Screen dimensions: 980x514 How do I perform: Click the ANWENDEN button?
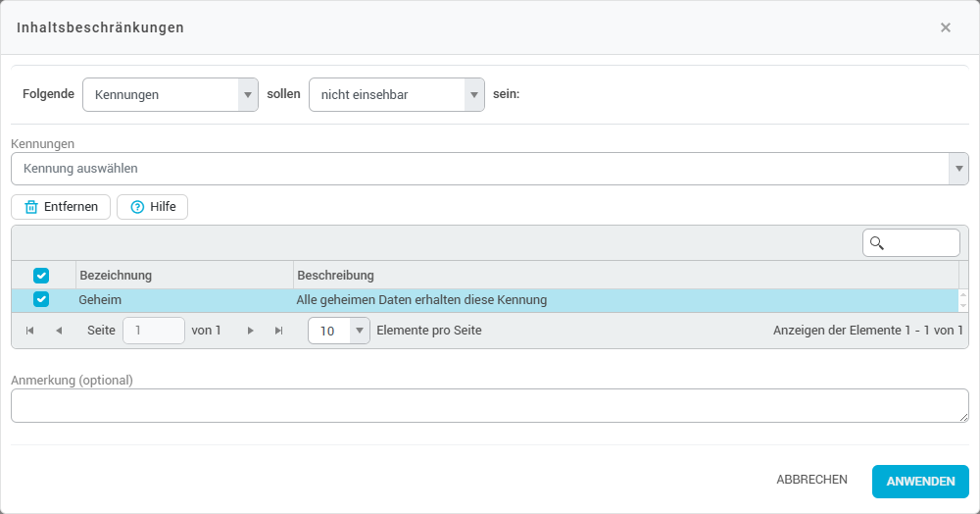920,481
